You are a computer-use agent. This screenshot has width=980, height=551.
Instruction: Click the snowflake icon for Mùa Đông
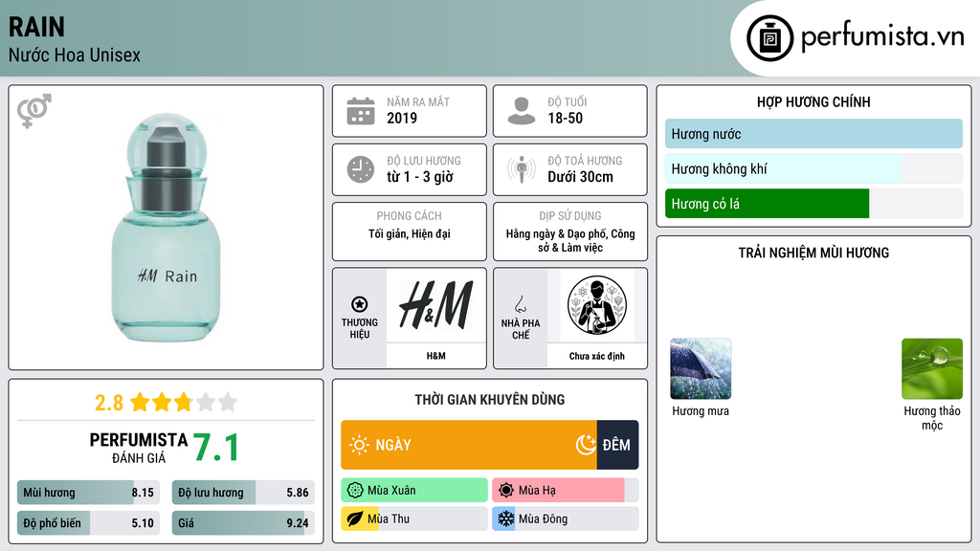coord(505,518)
